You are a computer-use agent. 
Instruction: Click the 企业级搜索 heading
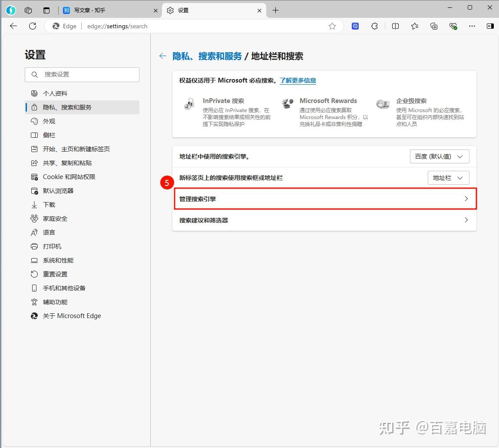coord(411,101)
